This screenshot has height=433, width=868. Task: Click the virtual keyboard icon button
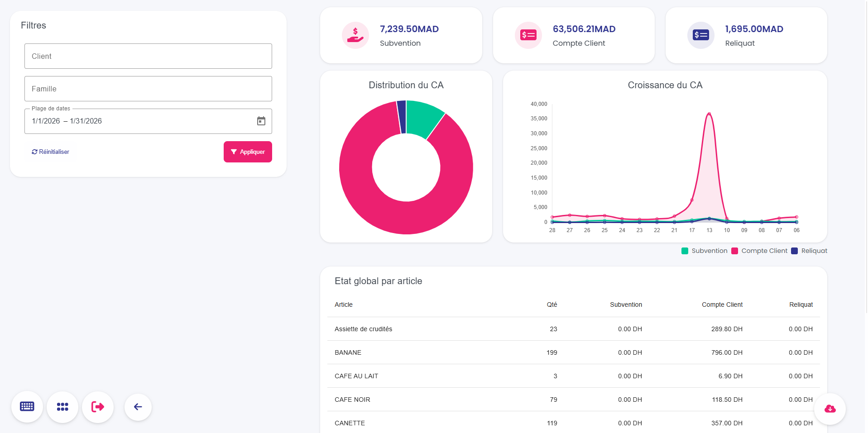click(27, 407)
